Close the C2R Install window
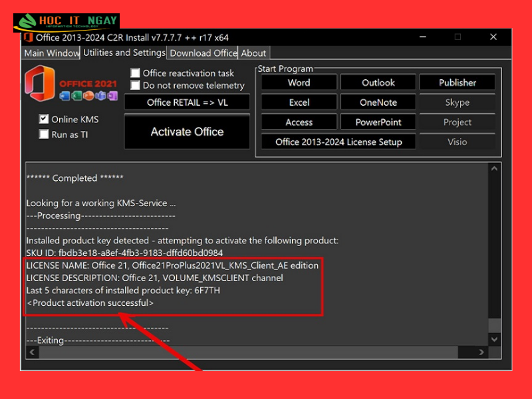The width and height of the screenshot is (532, 399). pos(493,37)
